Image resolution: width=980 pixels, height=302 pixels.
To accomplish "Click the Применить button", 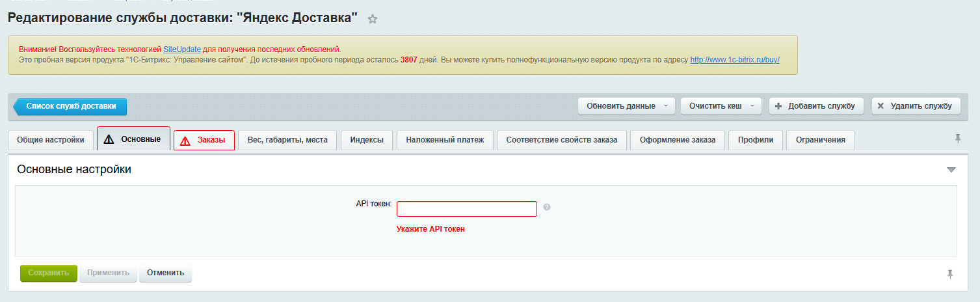I will [109, 273].
